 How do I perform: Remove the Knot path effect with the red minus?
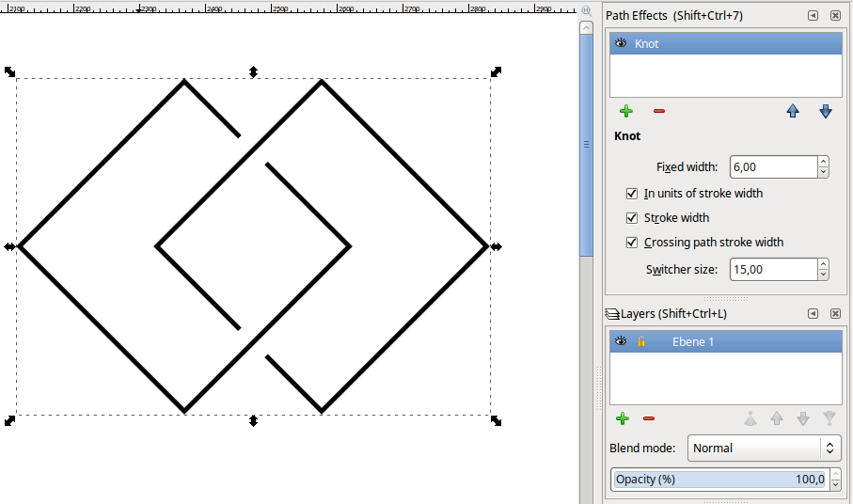(x=659, y=111)
